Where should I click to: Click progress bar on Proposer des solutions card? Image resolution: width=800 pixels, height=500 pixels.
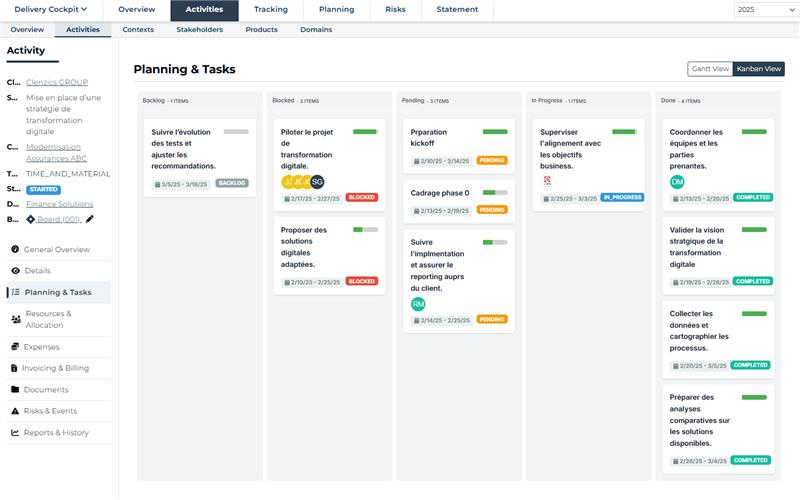click(365, 230)
